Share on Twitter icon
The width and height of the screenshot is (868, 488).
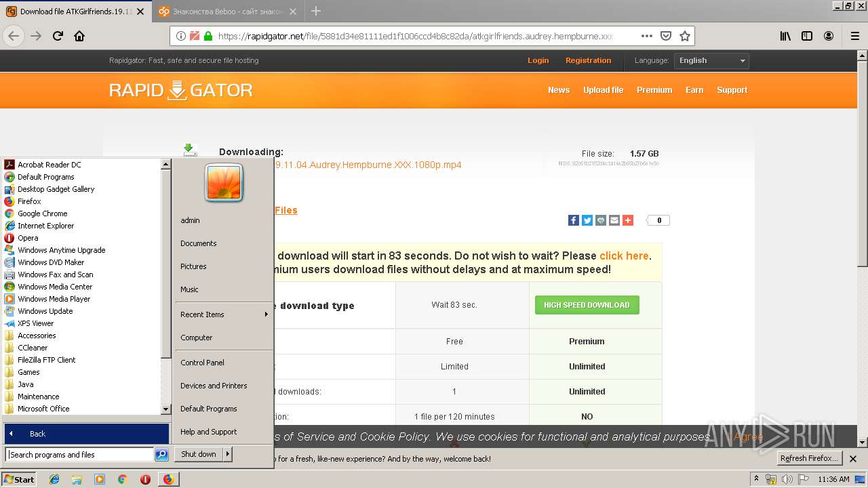tap(587, 220)
